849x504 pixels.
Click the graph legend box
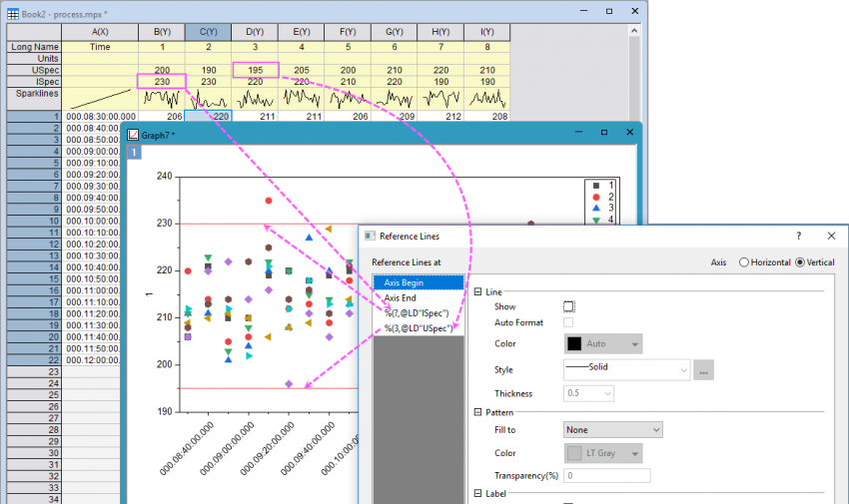[600, 202]
